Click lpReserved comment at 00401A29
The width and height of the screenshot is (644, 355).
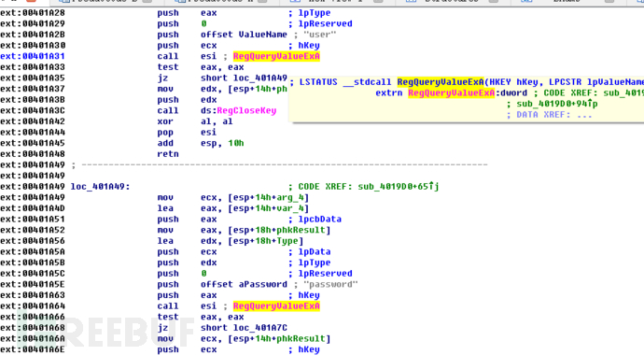tap(326, 24)
